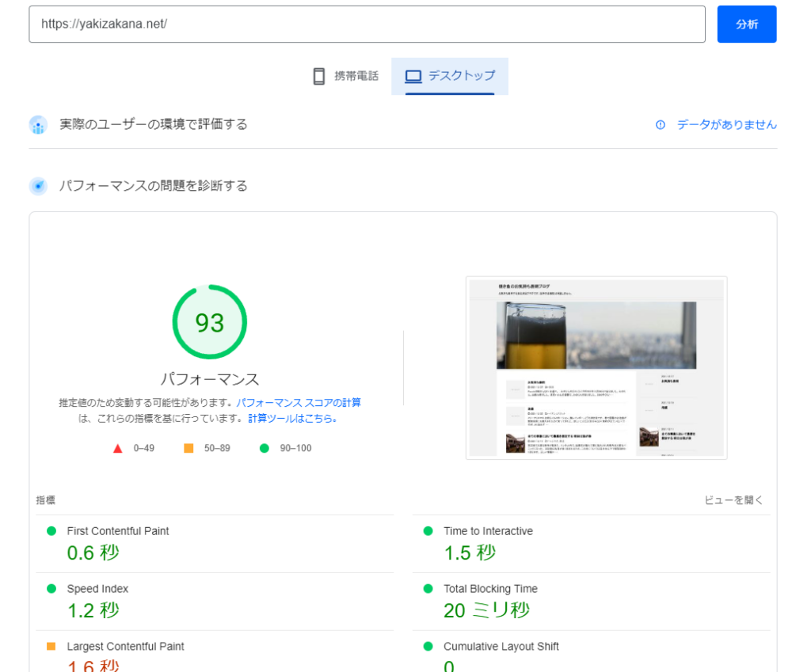Switch to the 携帯電話 mobile tab

[345, 76]
